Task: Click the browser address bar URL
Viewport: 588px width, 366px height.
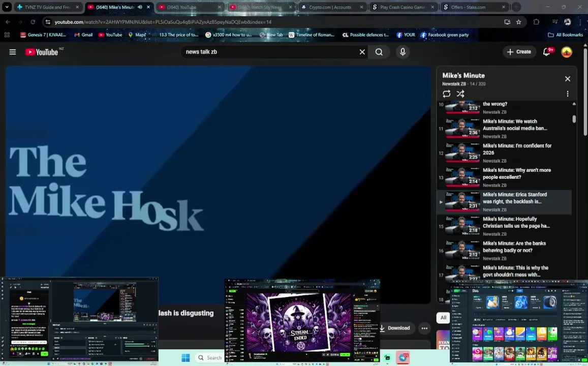Action: 163,22
